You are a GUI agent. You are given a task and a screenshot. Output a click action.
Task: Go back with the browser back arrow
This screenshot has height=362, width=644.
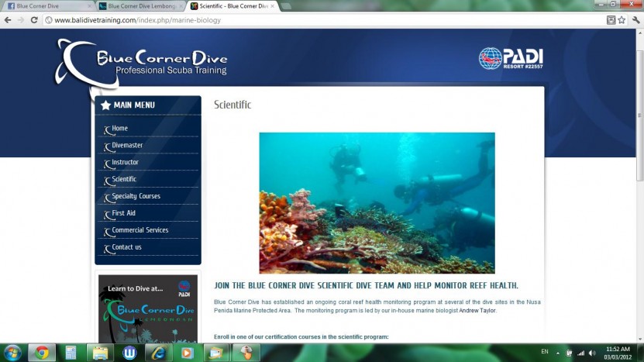8,20
